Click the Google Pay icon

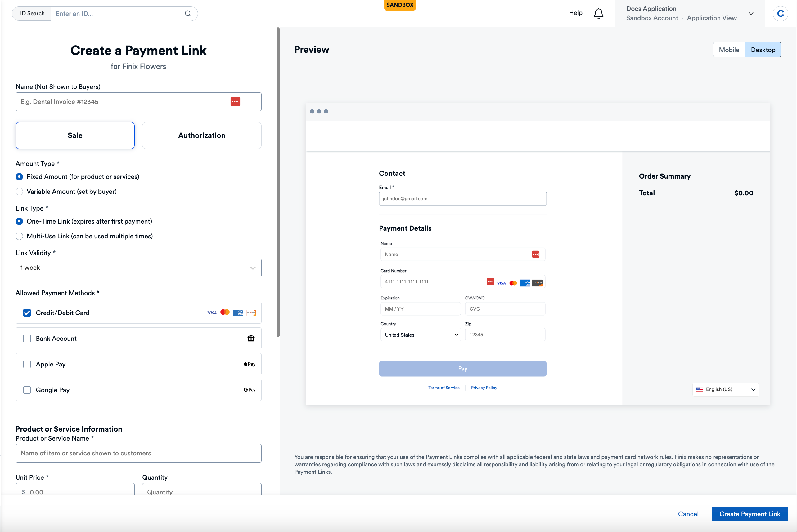point(249,389)
